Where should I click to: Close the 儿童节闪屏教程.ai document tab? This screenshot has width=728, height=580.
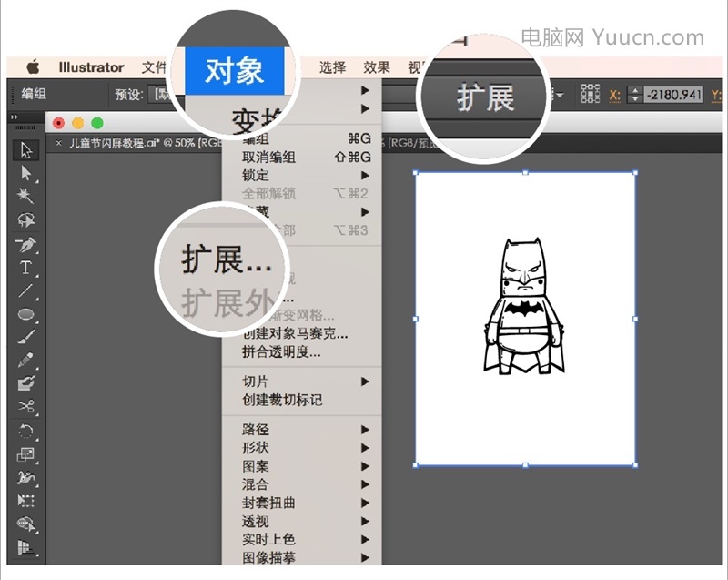point(58,143)
